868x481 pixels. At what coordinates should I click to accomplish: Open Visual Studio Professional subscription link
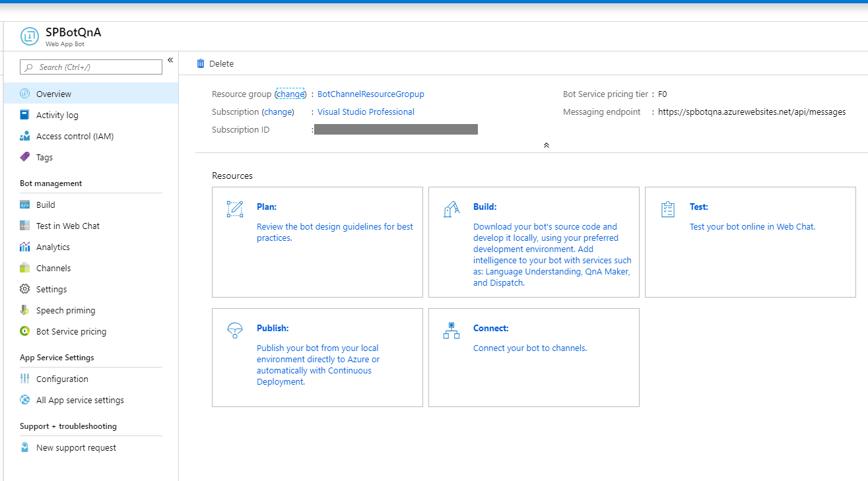click(366, 112)
